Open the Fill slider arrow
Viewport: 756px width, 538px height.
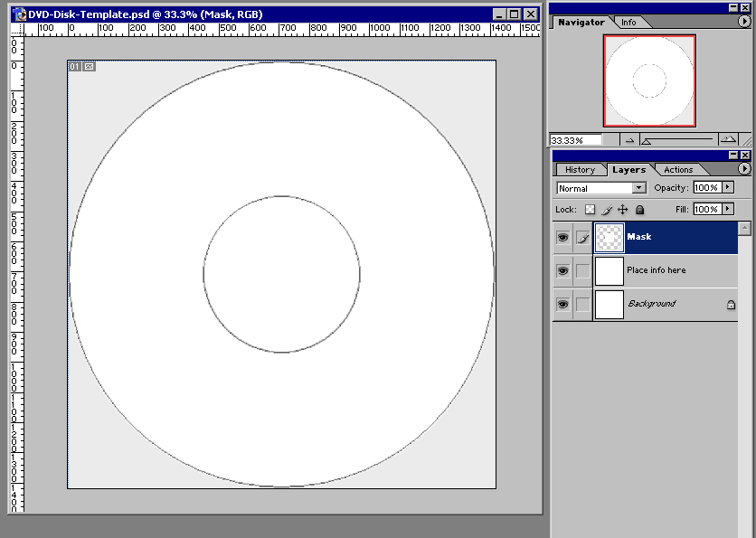click(x=728, y=209)
